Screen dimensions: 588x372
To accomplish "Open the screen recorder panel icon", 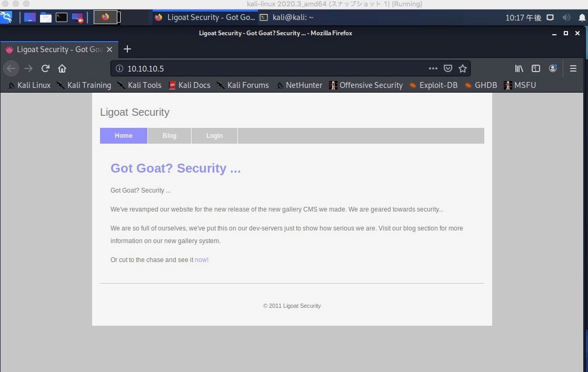I will point(77,17).
